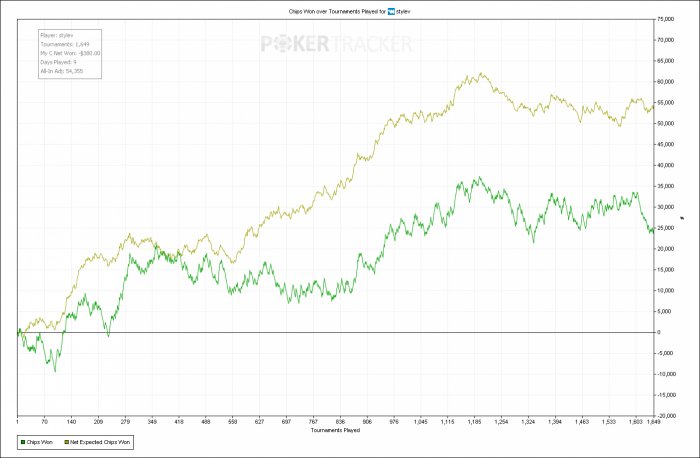Click the 0 y-axis label
The height and width of the screenshot is (458, 700).
(x=659, y=332)
